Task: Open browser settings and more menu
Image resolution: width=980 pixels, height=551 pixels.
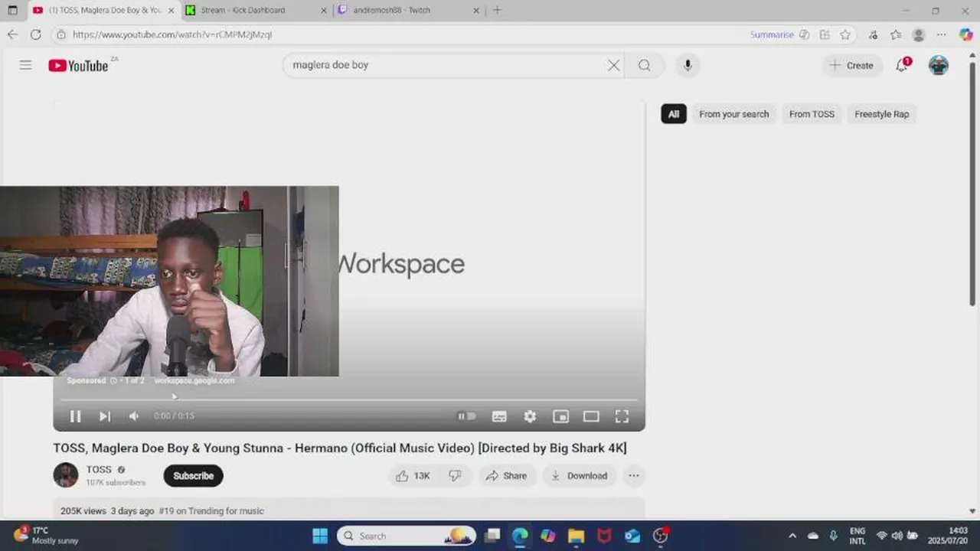Action: (x=942, y=34)
